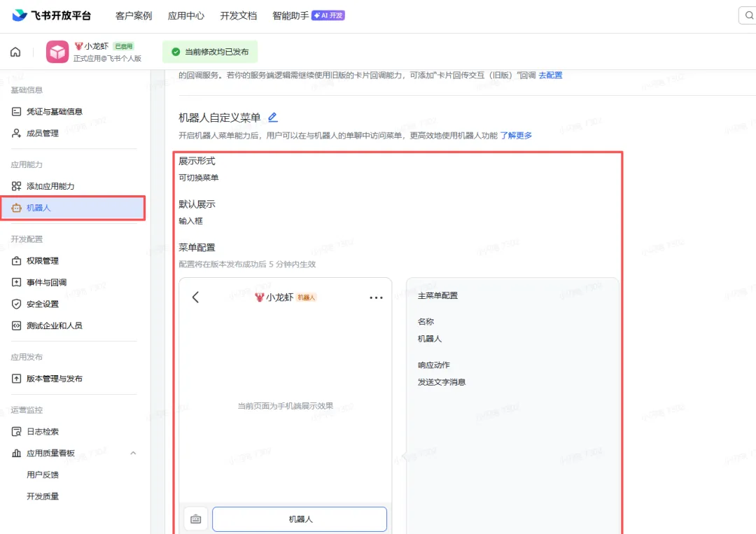Click the back arrow in phone preview
Viewport: 756px width, 534px height.
(x=195, y=297)
